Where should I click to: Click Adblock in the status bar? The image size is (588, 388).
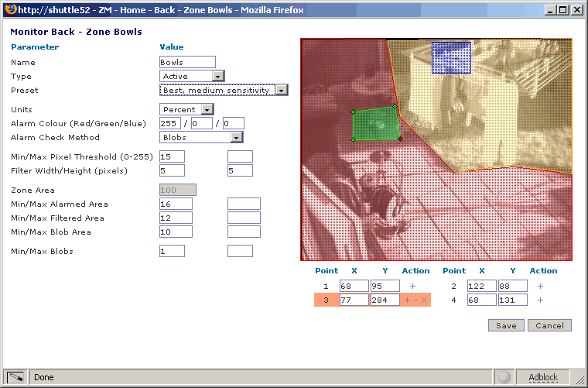542,377
